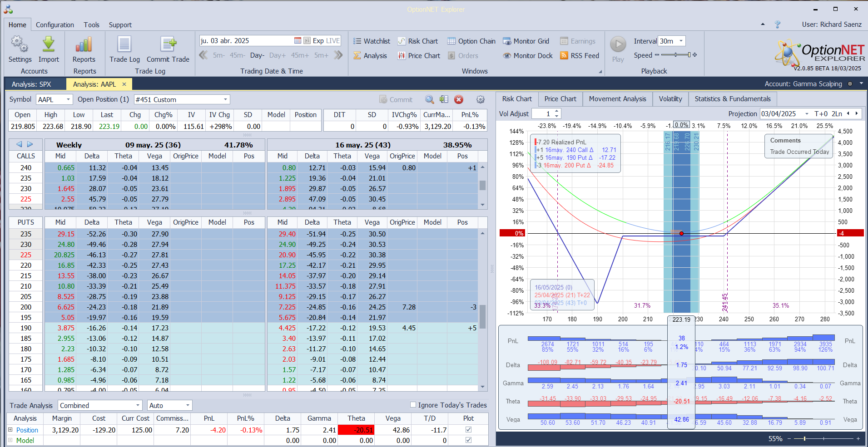Close the Analysis: AAPL tab

(x=124, y=84)
